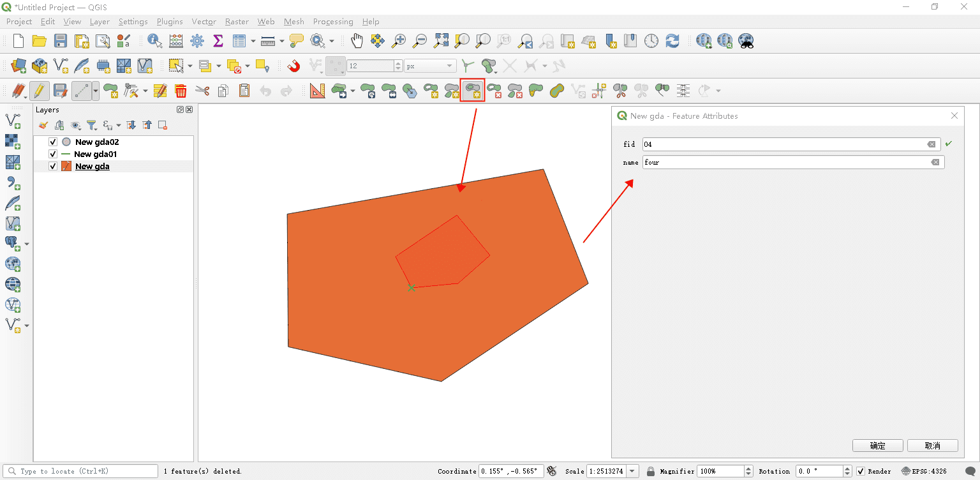Open messages log speech bubble icon
Viewport: 980px width, 480px height.
click(x=970, y=471)
